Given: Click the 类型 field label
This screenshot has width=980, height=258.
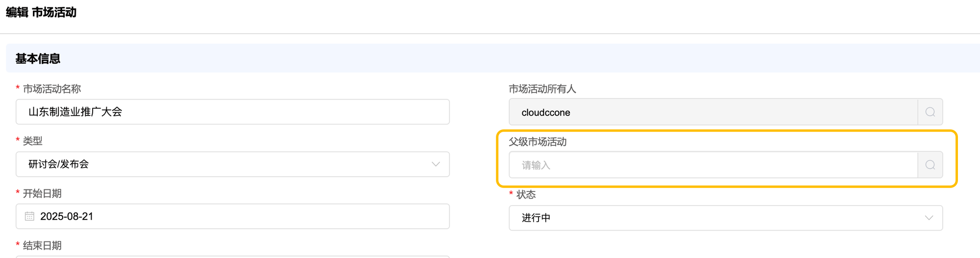Looking at the screenshot, I should pyautogui.click(x=32, y=141).
